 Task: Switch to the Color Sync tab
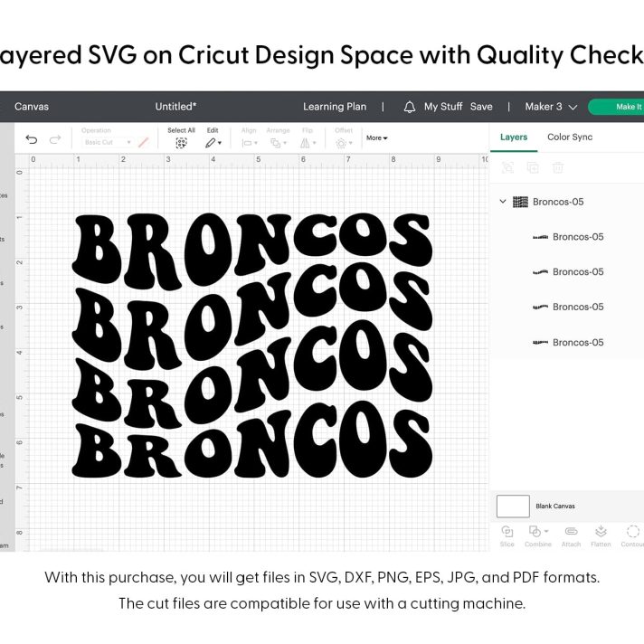tap(570, 137)
